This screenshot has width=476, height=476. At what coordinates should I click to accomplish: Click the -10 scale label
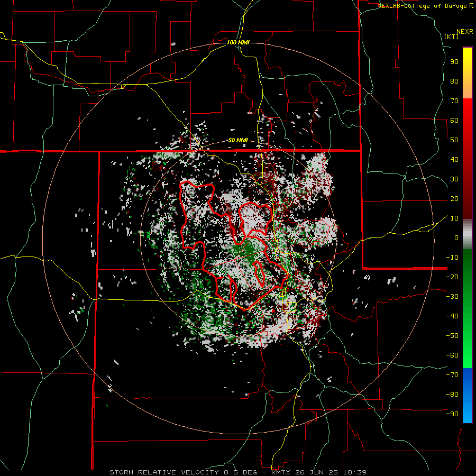point(452,258)
